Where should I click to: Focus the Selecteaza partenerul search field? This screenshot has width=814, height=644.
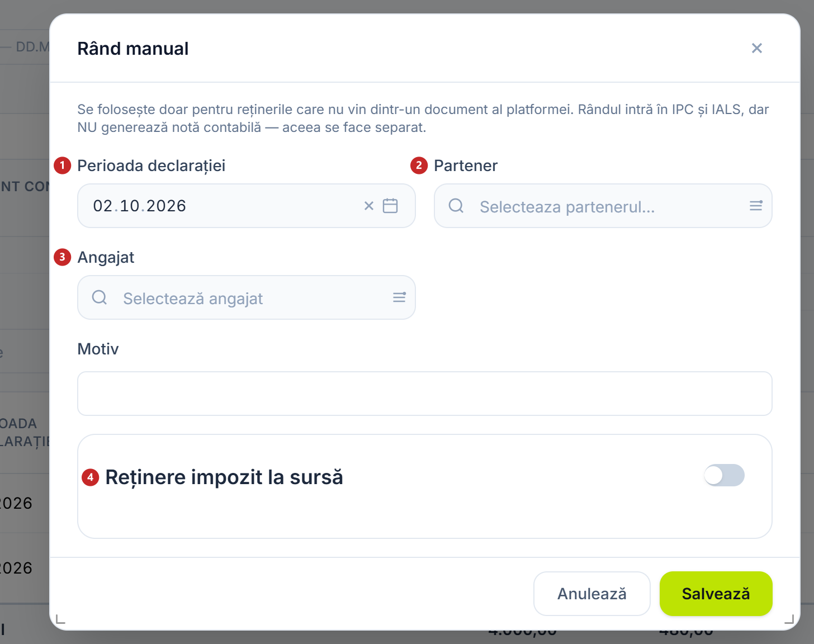tap(603, 206)
